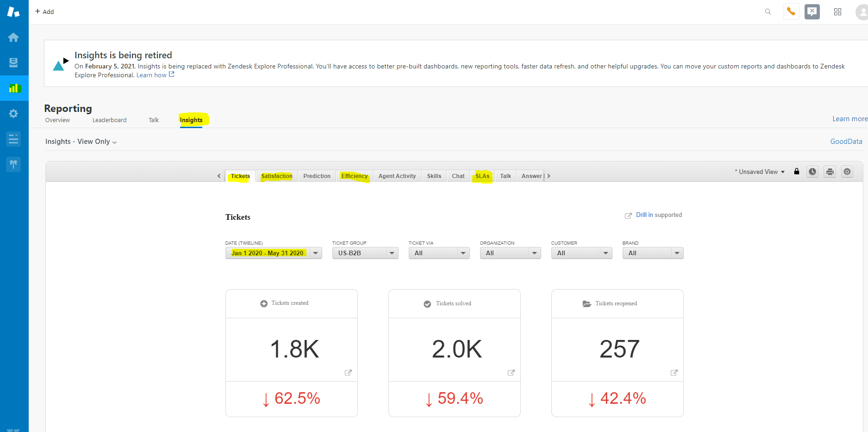The width and height of the screenshot is (868, 432).
Task: Open the Admin gear icon in sidebar
Action: tap(13, 114)
